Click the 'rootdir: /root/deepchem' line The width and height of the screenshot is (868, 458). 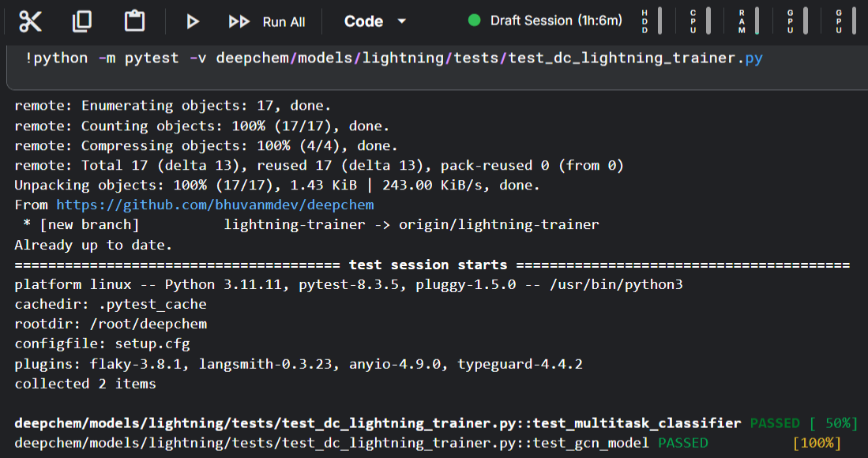(x=111, y=324)
